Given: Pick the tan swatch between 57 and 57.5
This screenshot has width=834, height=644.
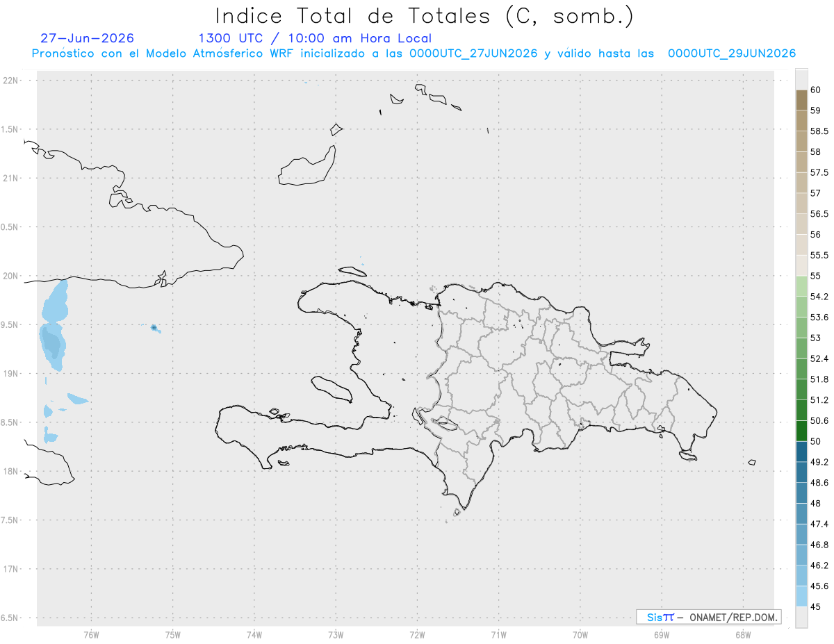Looking at the screenshot, I should (801, 183).
